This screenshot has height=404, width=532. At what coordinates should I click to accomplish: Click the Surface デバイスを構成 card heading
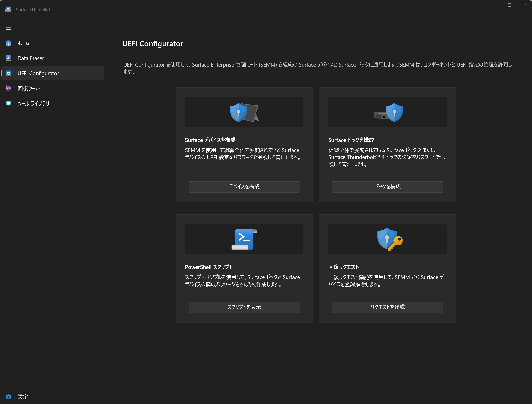tap(210, 140)
